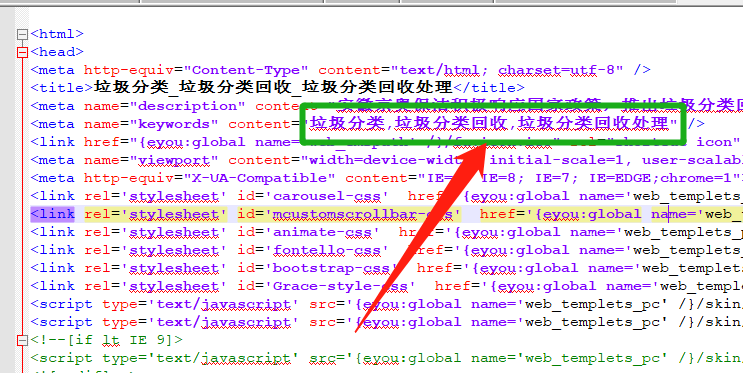Place cursor in the <head> tag text
This screenshot has width=743, height=373.
pos(57,52)
